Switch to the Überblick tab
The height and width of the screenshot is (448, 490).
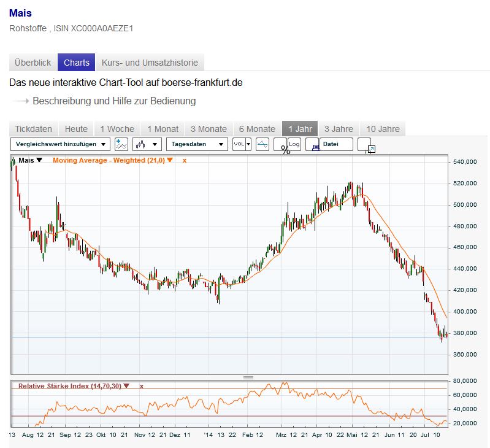pos(33,63)
